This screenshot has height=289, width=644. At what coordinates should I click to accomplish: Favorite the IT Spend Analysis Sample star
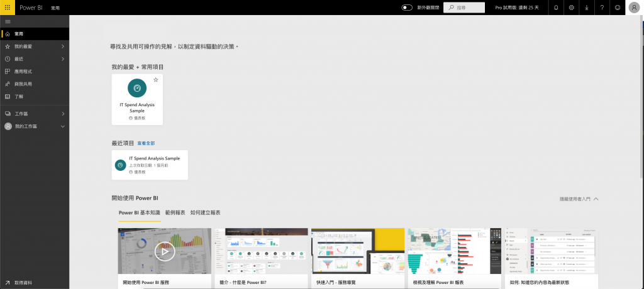point(156,80)
